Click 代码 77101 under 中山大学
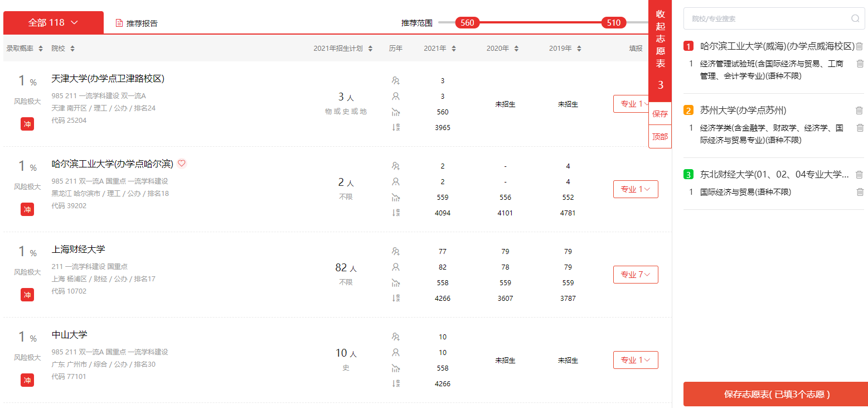 (69, 377)
